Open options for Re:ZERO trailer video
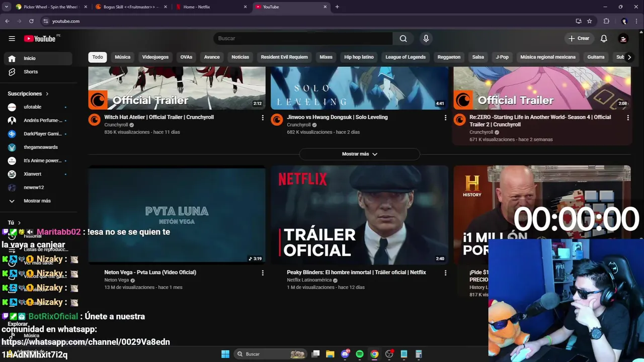Viewport: 644px width, 362px height. click(x=627, y=118)
